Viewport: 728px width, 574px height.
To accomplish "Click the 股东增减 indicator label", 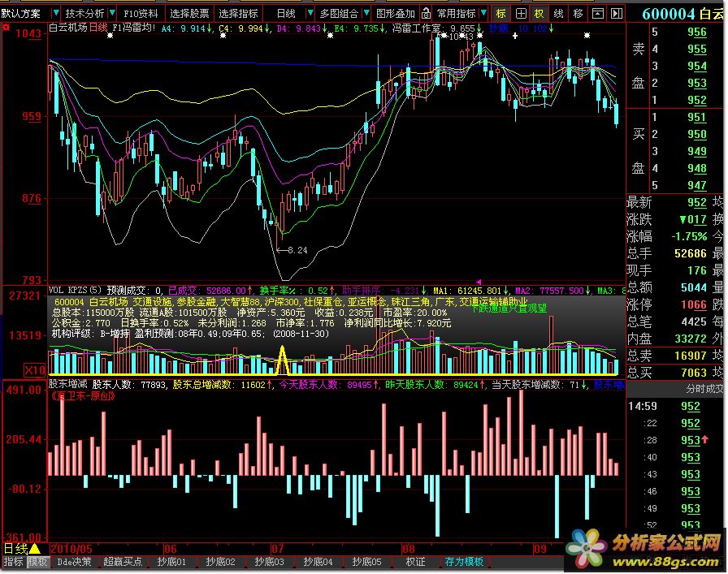I will point(67,384).
